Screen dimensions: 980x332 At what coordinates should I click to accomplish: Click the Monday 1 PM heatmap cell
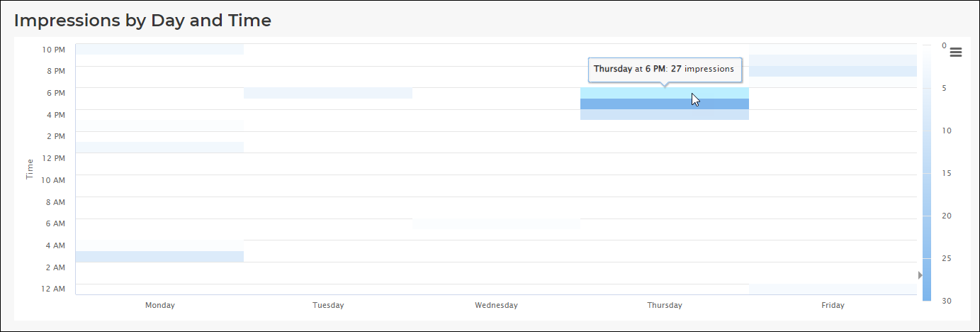pos(159,148)
